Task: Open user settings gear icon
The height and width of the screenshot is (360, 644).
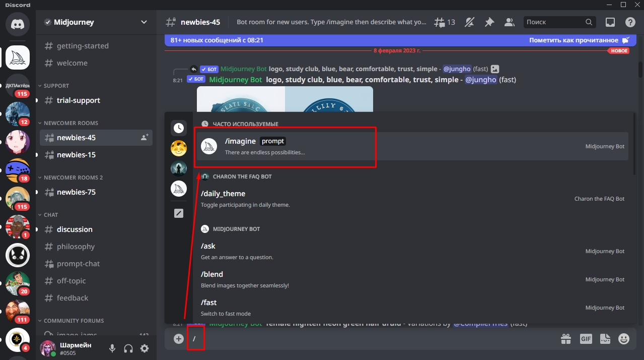Action: 145,348
